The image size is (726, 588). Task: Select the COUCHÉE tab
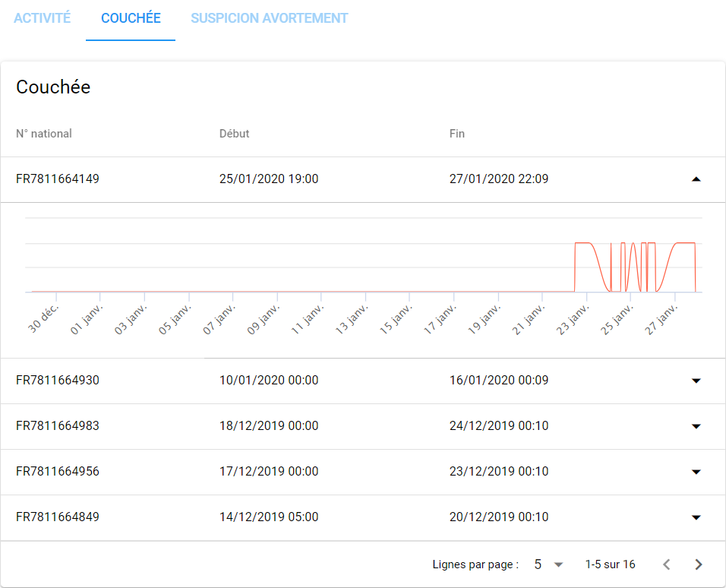pyautogui.click(x=131, y=18)
